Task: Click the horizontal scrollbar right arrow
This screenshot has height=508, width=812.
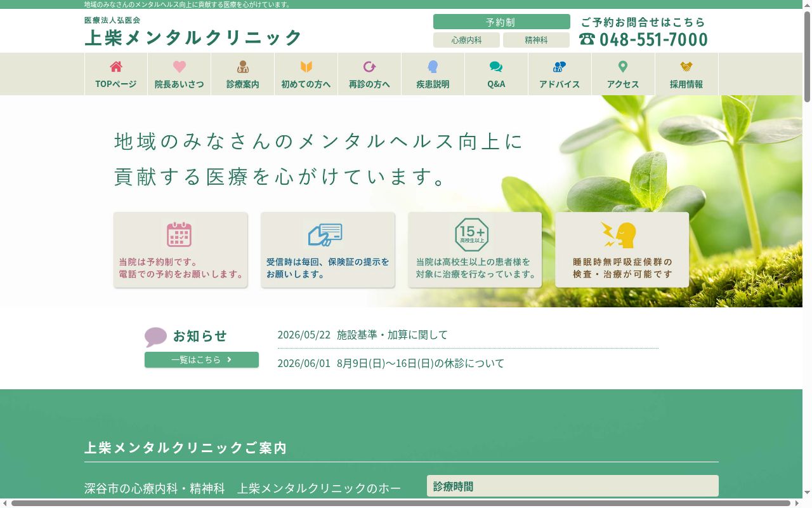Action: click(797, 503)
